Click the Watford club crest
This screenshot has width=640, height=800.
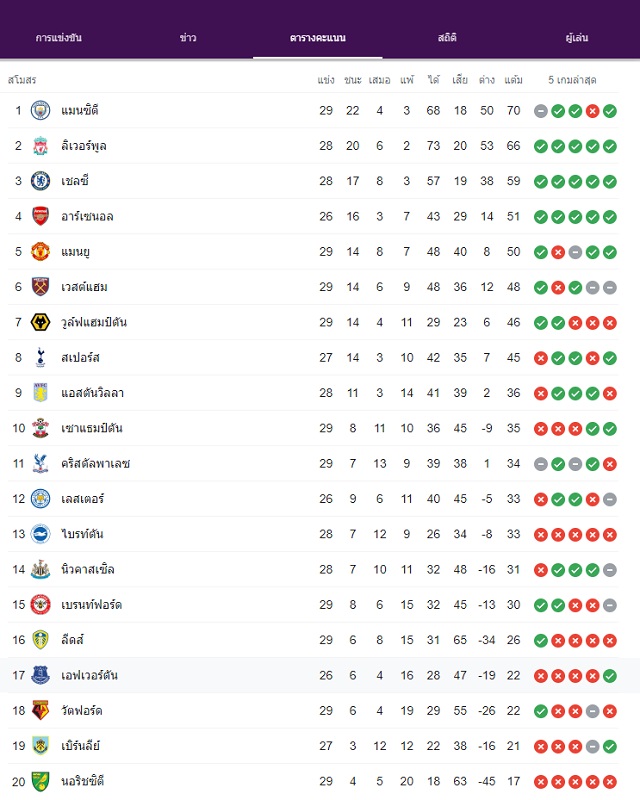(40, 711)
